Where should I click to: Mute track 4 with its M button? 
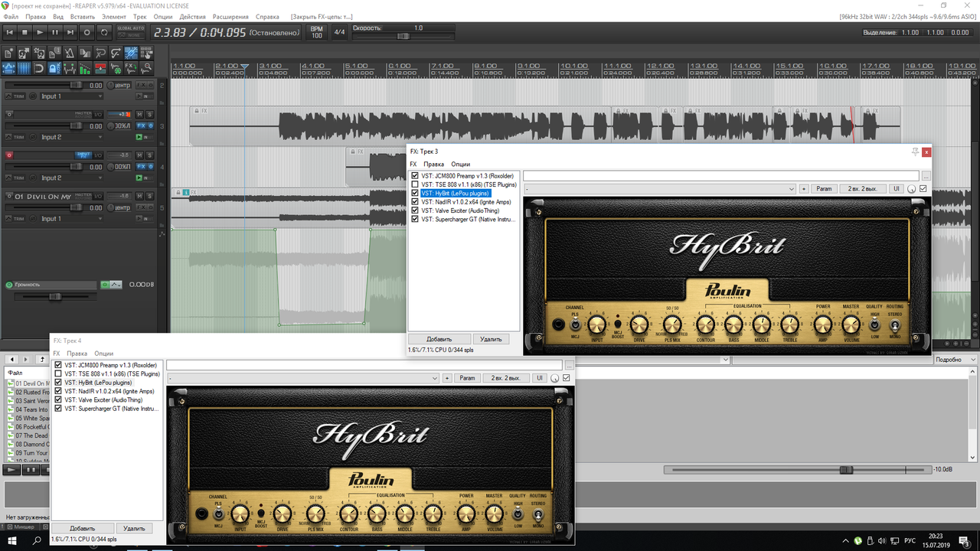click(139, 155)
